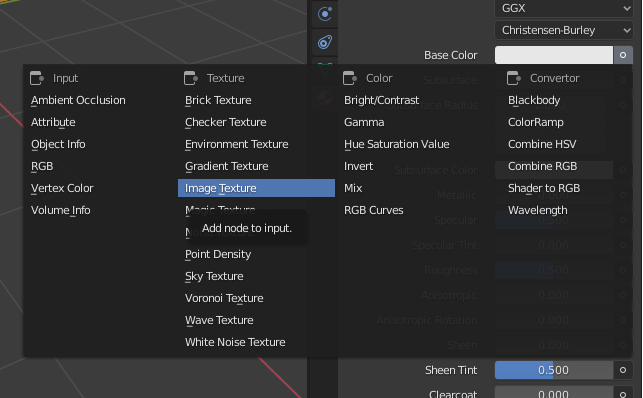Open the Physics properties tab icon
The image size is (643, 398).
coord(325,14)
